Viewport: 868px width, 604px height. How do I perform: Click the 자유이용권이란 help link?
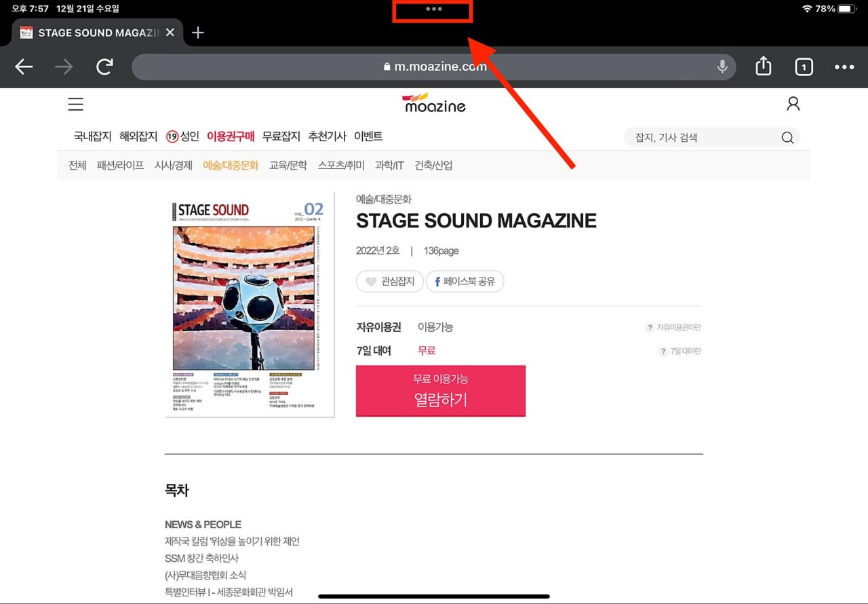tap(679, 328)
